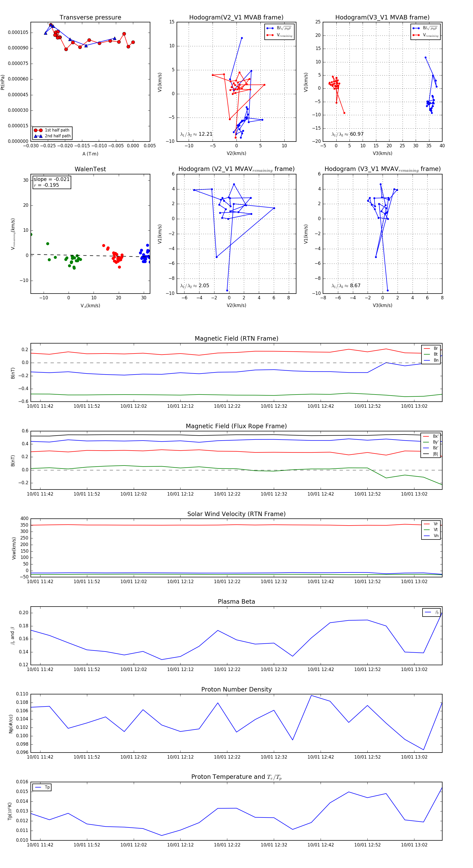Click the By' legend entry
Screen dimensions: 473x868
pos(431,442)
